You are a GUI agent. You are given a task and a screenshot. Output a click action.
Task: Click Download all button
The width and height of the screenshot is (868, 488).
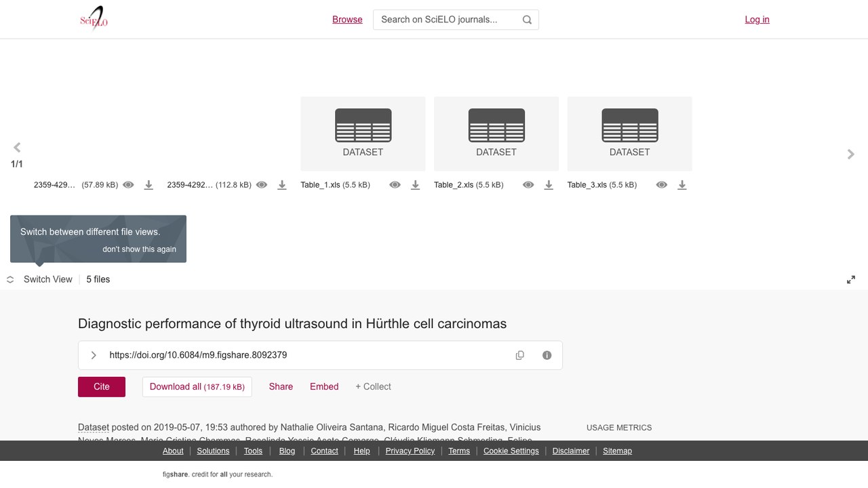(x=197, y=386)
